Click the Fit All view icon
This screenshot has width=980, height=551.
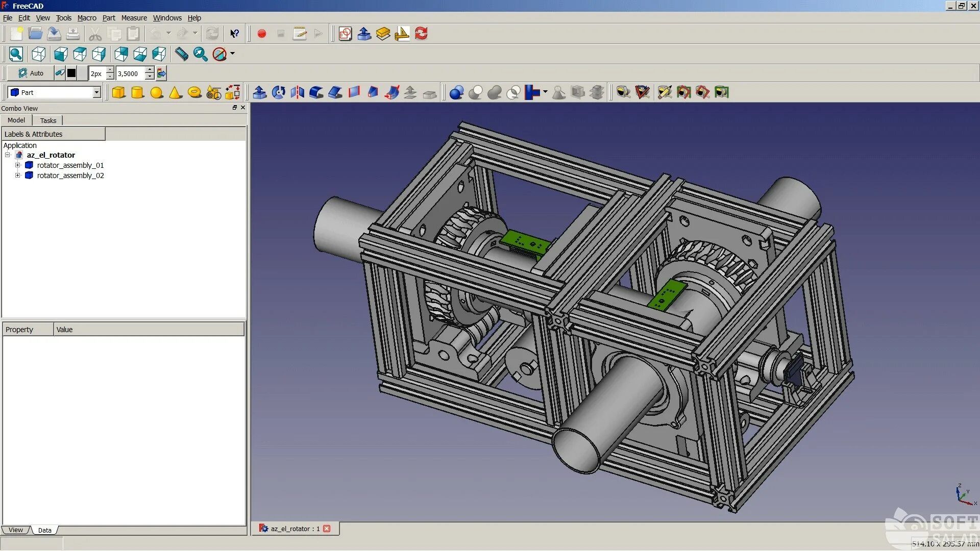[16, 54]
